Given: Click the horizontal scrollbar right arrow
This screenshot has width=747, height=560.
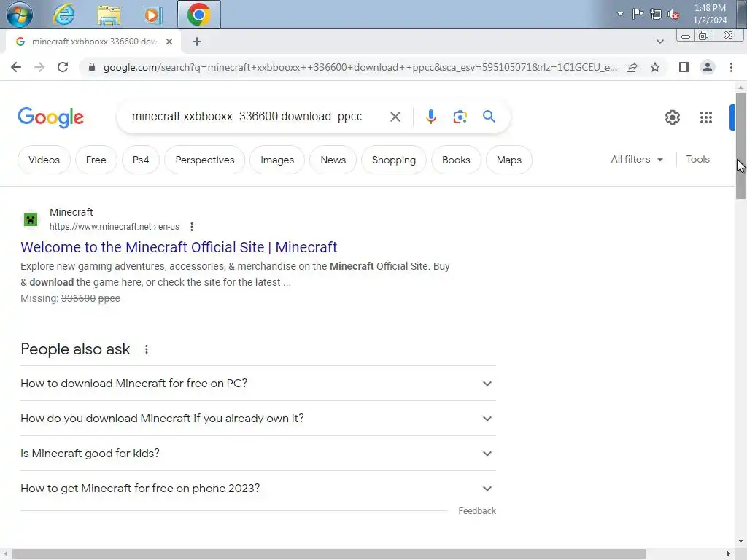Looking at the screenshot, I should coord(729,554).
